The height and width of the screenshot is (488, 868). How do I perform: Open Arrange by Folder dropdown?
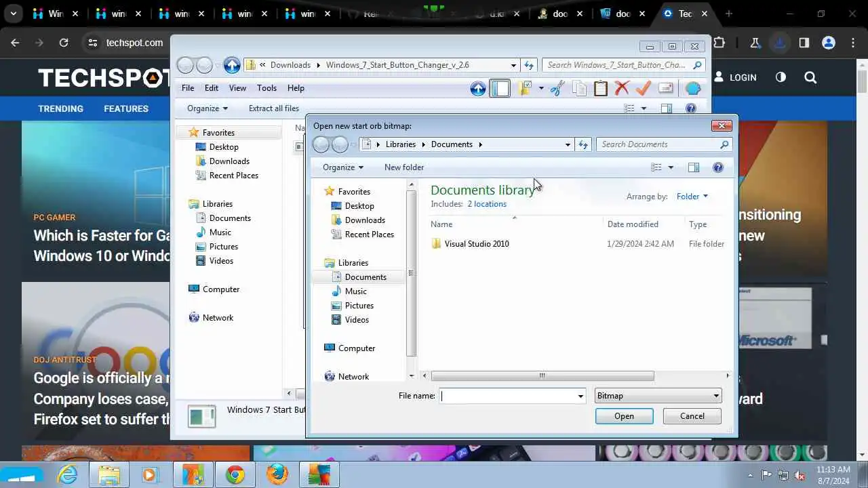pyautogui.click(x=692, y=197)
